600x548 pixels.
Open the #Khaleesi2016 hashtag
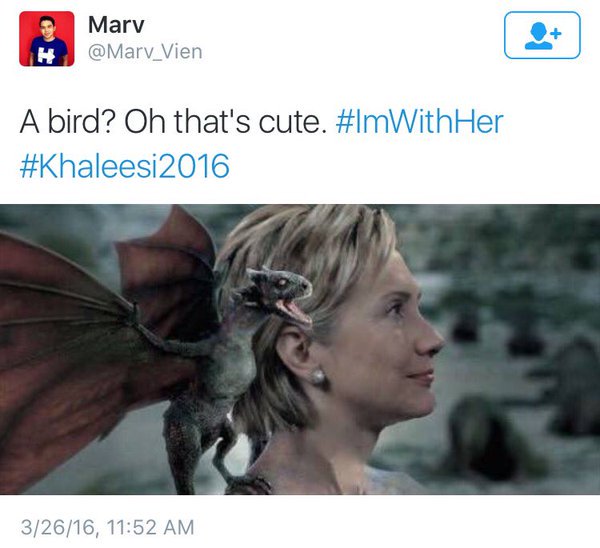point(125,166)
